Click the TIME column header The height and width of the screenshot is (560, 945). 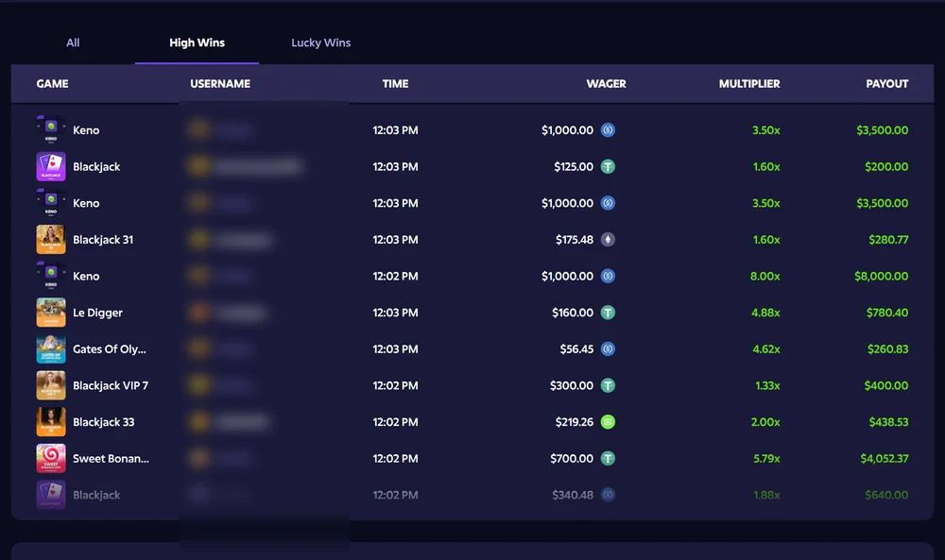point(395,84)
